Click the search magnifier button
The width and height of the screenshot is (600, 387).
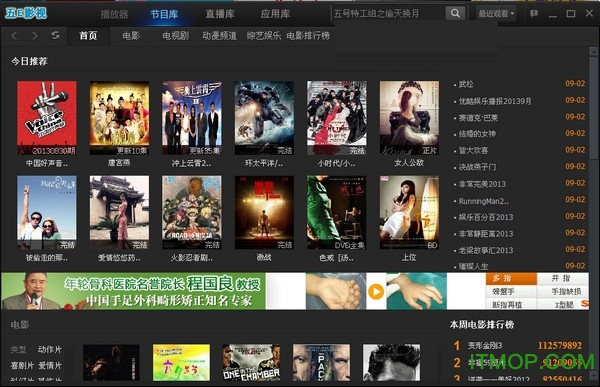(455, 13)
